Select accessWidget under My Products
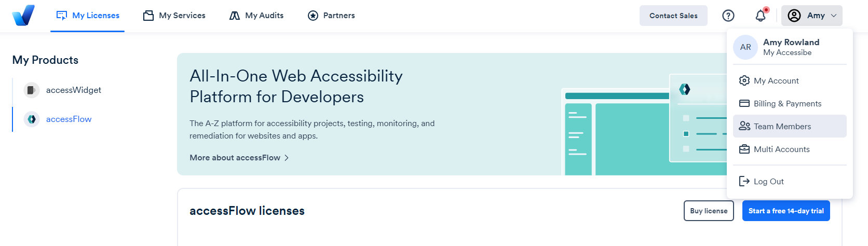The width and height of the screenshot is (868, 246). pyautogui.click(x=74, y=90)
